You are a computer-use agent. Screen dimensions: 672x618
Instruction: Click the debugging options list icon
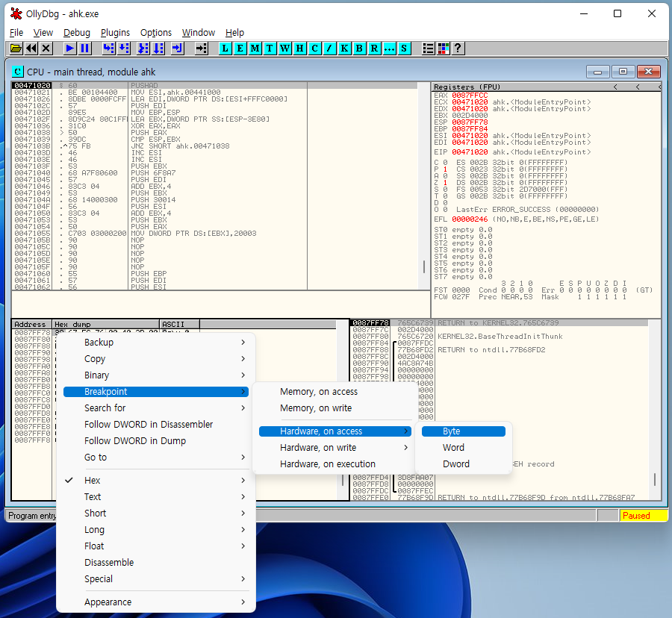pyautogui.click(x=428, y=49)
